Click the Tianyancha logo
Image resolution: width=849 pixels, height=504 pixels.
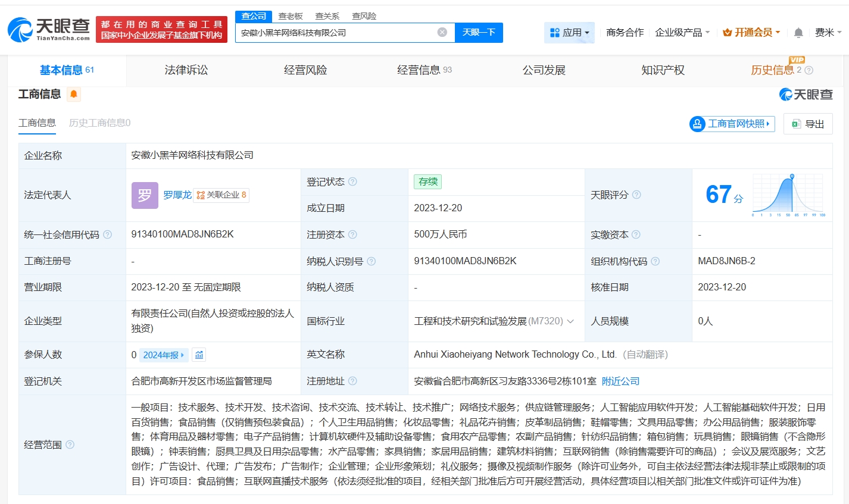49,29
